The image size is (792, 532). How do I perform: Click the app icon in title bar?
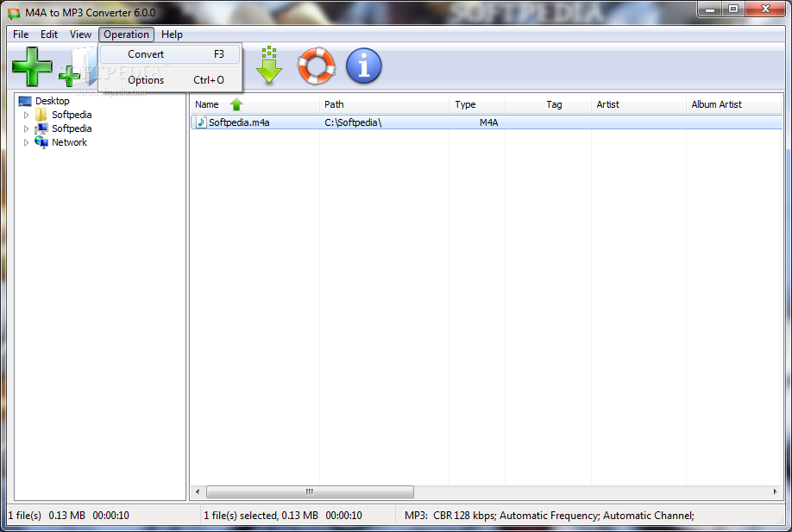(14, 13)
